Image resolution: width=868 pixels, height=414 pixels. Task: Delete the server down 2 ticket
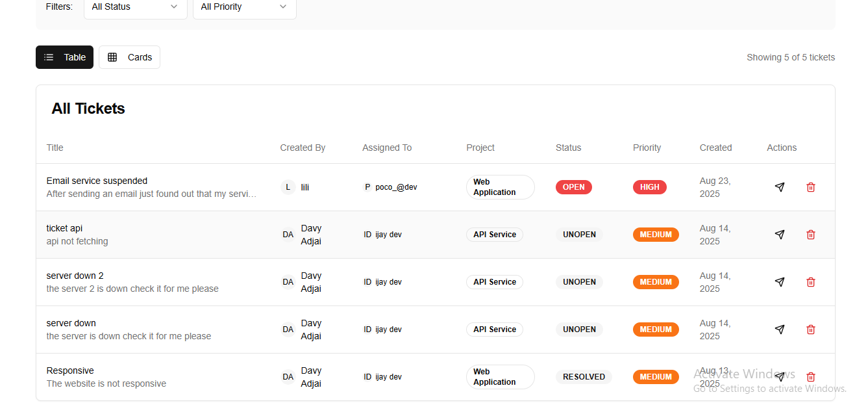pos(810,281)
